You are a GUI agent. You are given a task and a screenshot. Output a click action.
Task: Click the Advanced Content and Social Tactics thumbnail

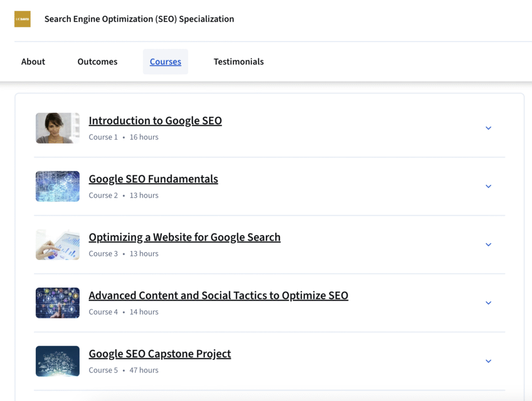click(58, 303)
